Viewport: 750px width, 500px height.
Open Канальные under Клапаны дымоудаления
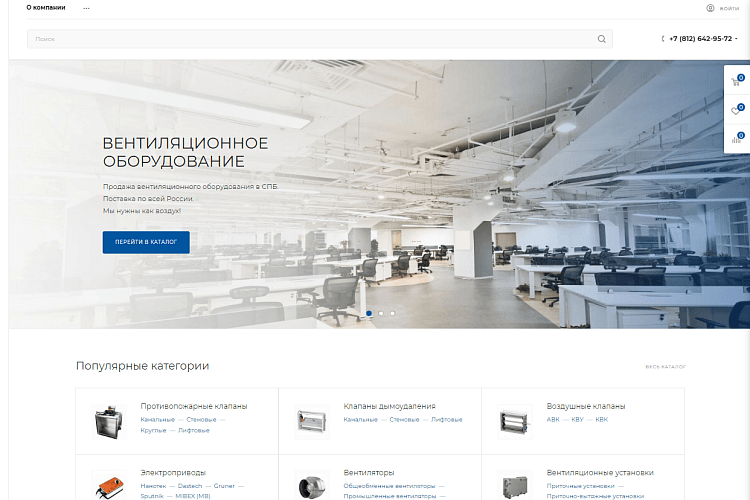tap(361, 420)
